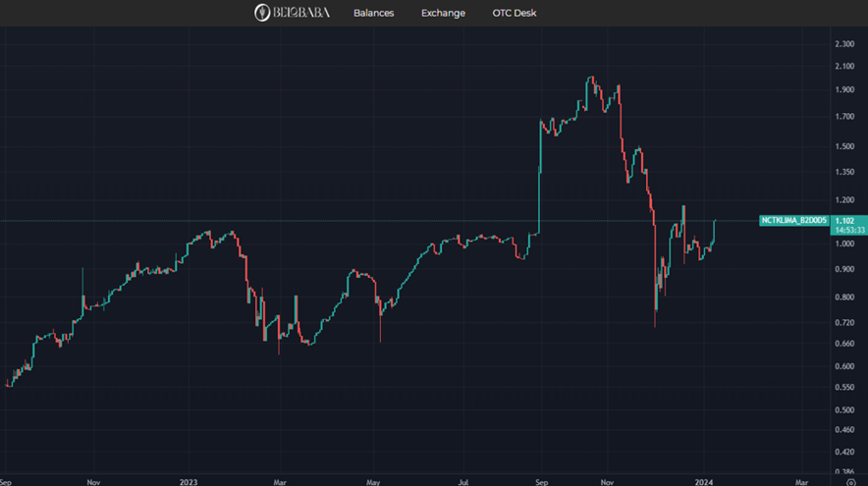The width and height of the screenshot is (868, 486).
Task: Click the 2024 marker on time axis
Action: (x=705, y=482)
